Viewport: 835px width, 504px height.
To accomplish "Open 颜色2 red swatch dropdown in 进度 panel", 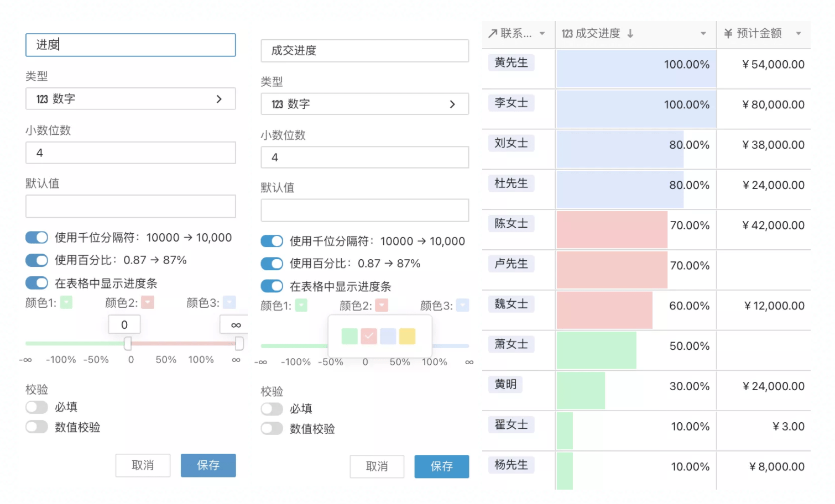I will pyautogui.click(x=148, y=302).
